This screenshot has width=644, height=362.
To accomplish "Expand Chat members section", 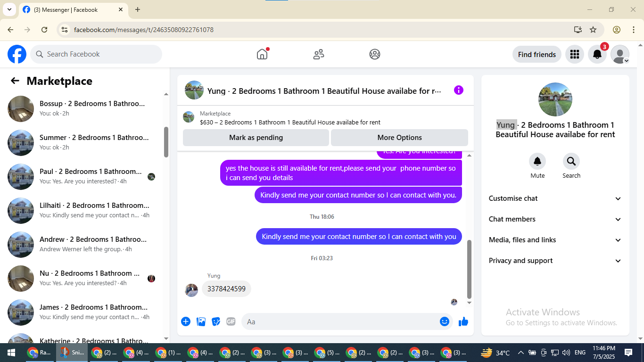I will click(555, 219).
